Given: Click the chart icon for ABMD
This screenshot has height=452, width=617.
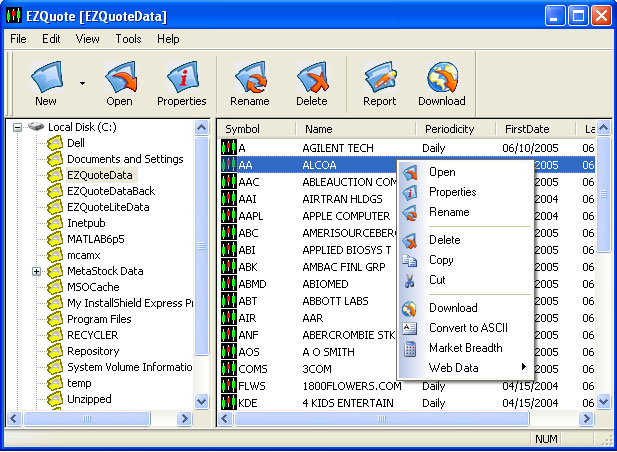Looking at the screenshot, I should pos(229,284).
